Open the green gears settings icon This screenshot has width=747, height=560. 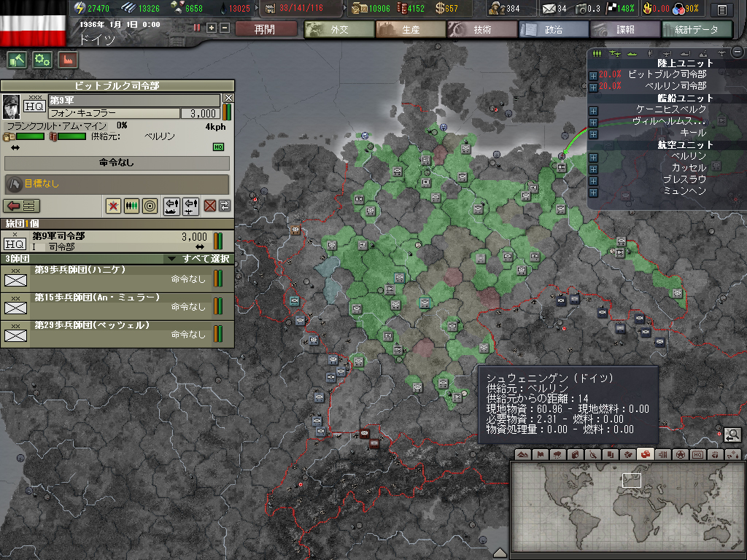pyautogui.click(x=42, y=60)
